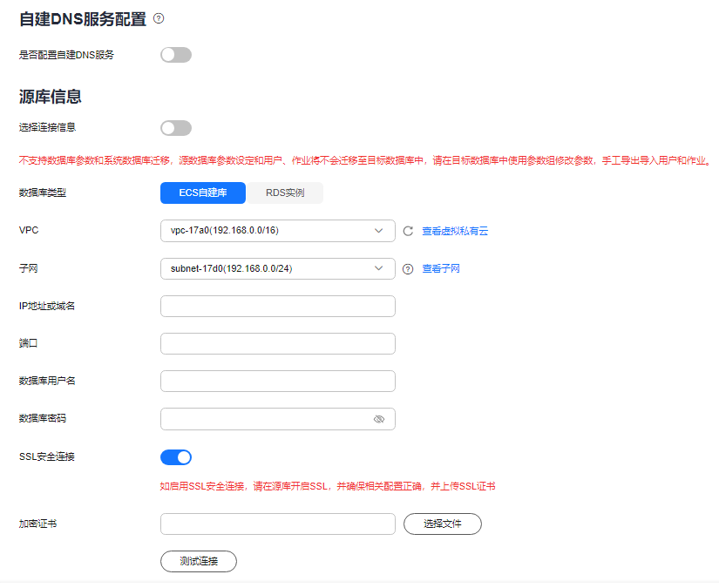Image resolution: width=719 pixels, height=588 pixels.
Task: Open the VPC dropdown vpc-17a0
Action: pos(277,230)
